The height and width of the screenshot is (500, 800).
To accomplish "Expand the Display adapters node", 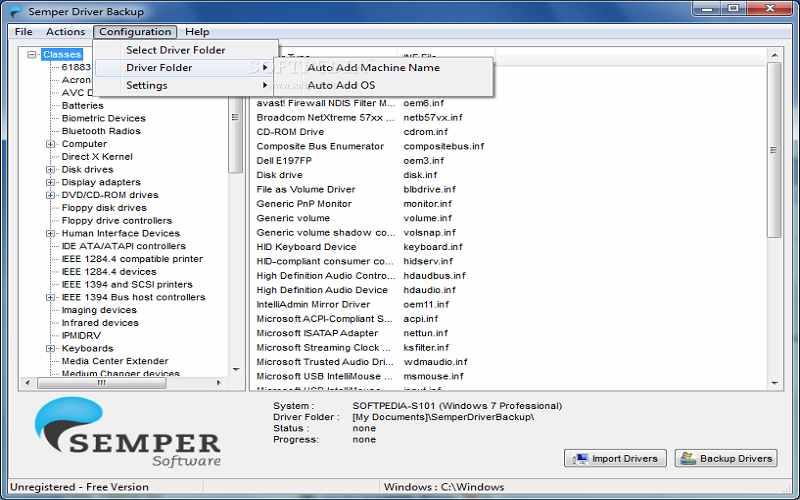I will point(50,182).
